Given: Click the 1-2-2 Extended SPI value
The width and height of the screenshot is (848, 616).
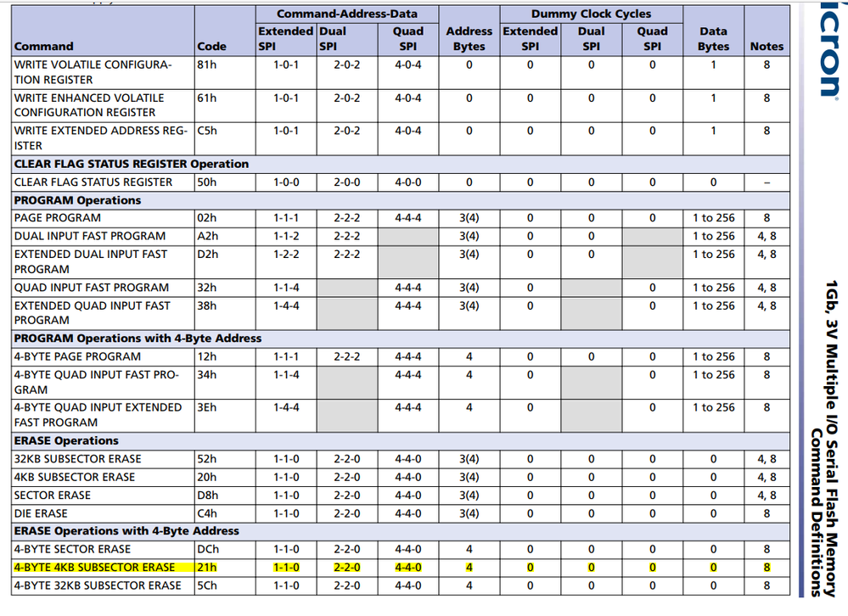Looking at the screenshot, I should pos(286,255).
